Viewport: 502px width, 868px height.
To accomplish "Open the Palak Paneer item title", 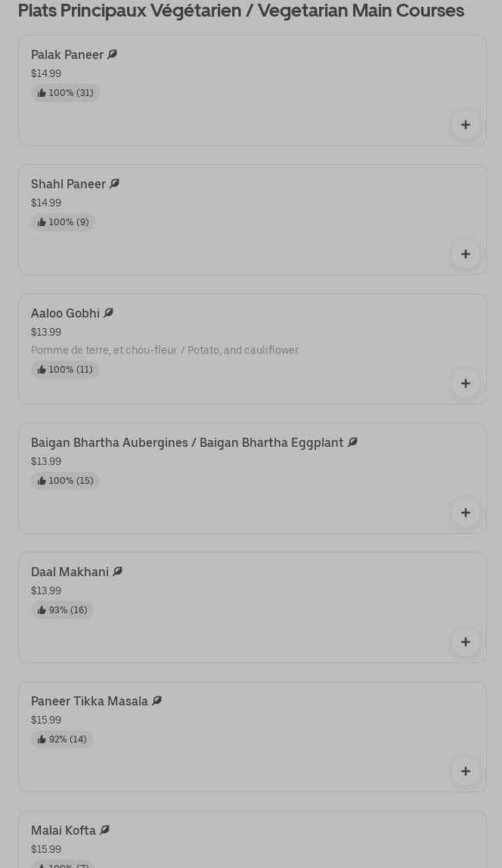I will [67, 54].
